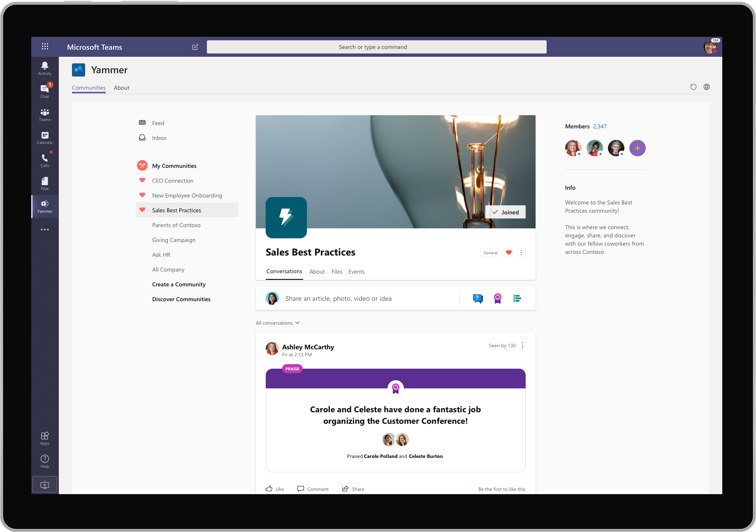The height and width of the screenshot is (532, 756).
Task: Open the app launcher waffle grid
Action: [45, 46]
